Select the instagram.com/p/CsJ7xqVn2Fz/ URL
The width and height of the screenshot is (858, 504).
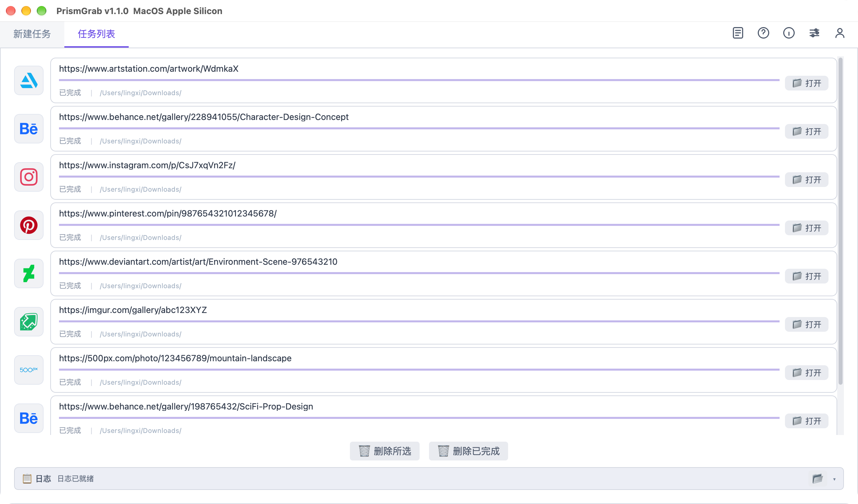[x=147, y=166]
